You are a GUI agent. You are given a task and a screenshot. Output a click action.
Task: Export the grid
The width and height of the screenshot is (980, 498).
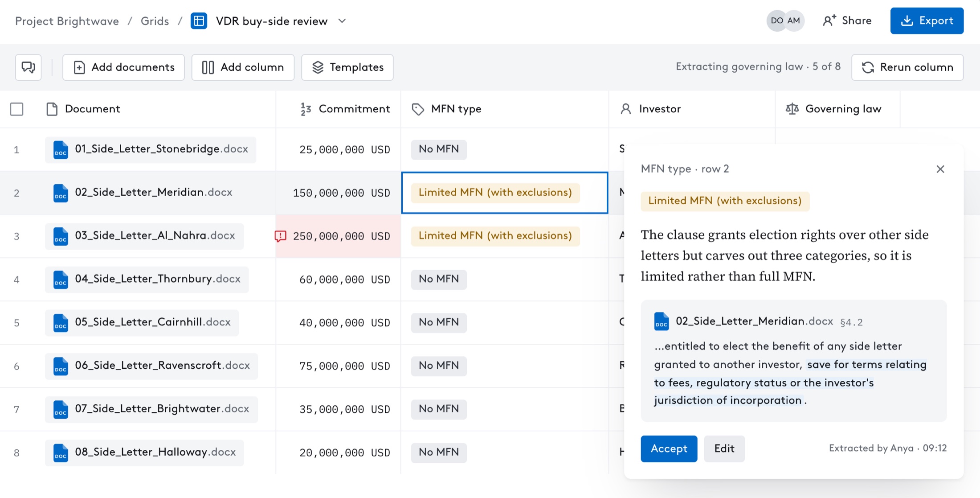927,21
